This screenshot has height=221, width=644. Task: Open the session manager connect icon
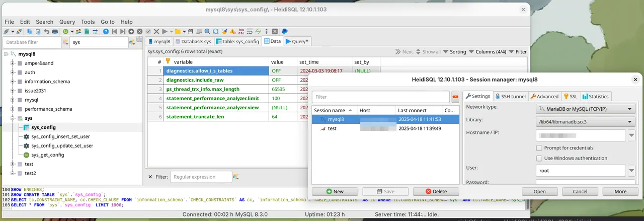pyautogui.click(x=7, y=31)
